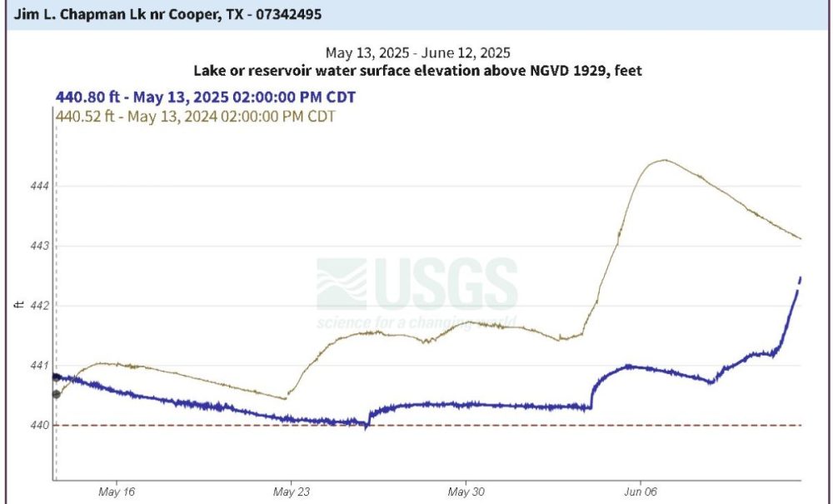This screenshot has width=833, height=504.
Task: Click the Jun 06 x-axis tick label
Action: click(x=641, y=492)
